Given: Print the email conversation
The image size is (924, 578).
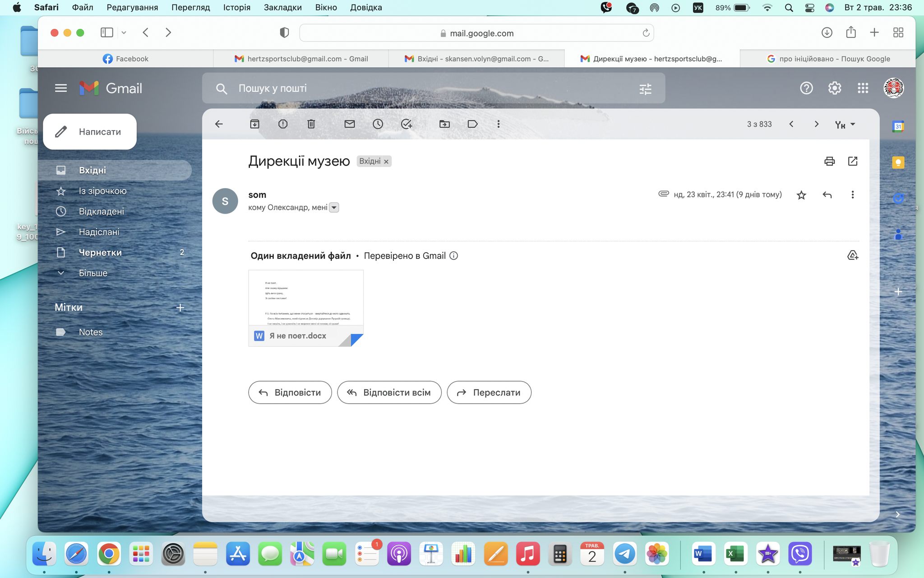Looking at the screenshot, I should click(x=829, y=161).
